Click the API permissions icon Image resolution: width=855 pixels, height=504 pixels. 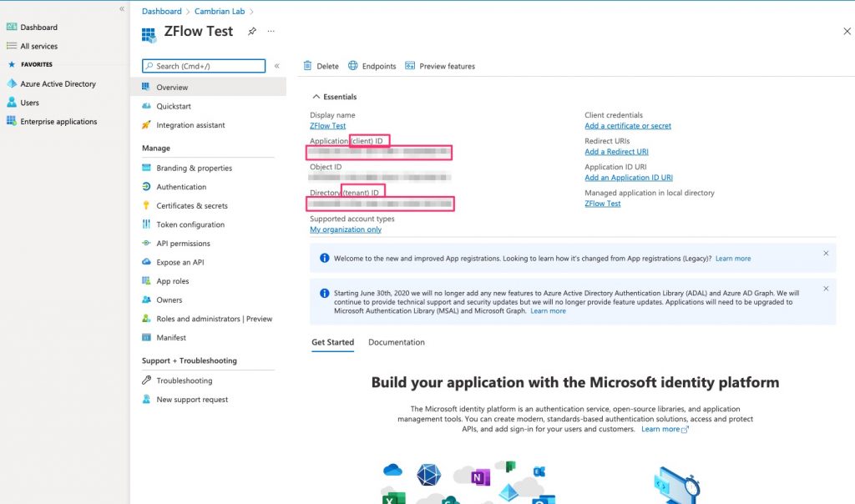[x=146, y=243]
